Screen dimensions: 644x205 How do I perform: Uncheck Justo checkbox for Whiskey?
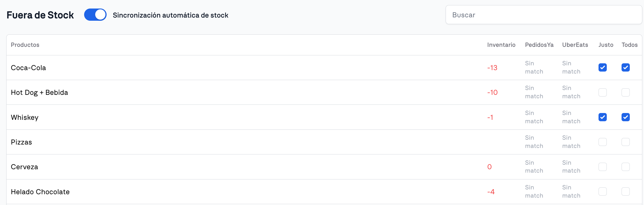pyautogui.click(x=603, y=117)
